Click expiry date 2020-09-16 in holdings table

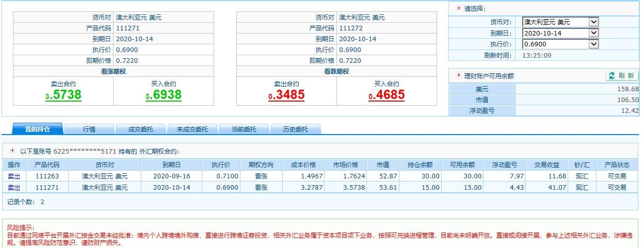(x=172, y=176)
